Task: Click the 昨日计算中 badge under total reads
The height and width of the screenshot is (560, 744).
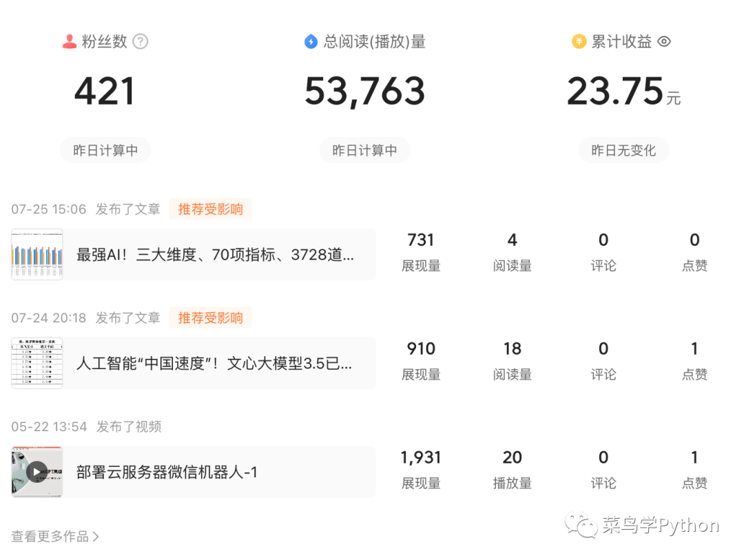Action: [364, 150]
